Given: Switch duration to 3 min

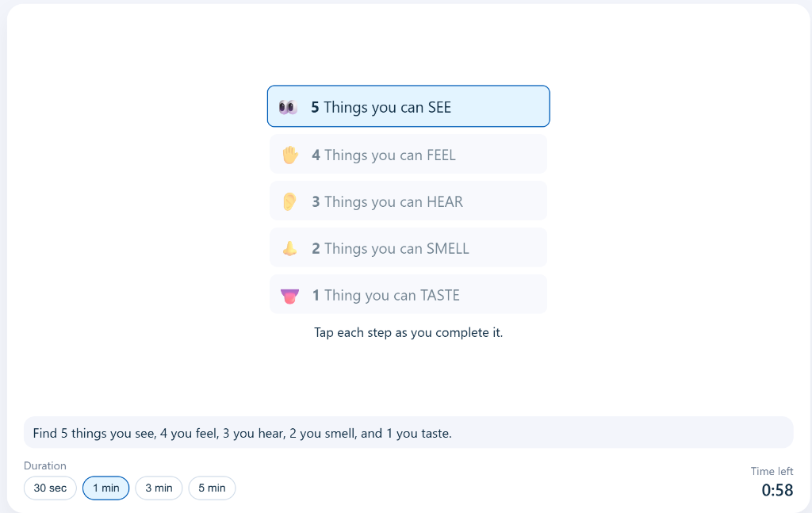Looking at the screenshot, I should [159, 488].
